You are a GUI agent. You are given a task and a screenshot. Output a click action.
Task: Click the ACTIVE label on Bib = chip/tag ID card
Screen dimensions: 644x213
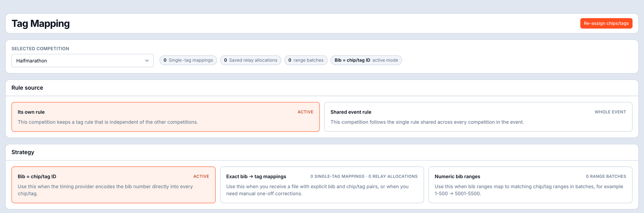[201, 177]
